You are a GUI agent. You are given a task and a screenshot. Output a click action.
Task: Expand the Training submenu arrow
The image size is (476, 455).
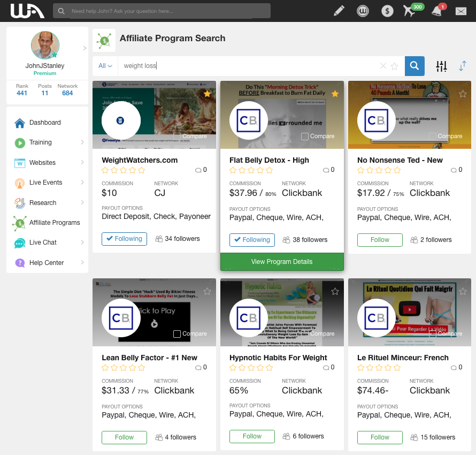tap(82, 142)
